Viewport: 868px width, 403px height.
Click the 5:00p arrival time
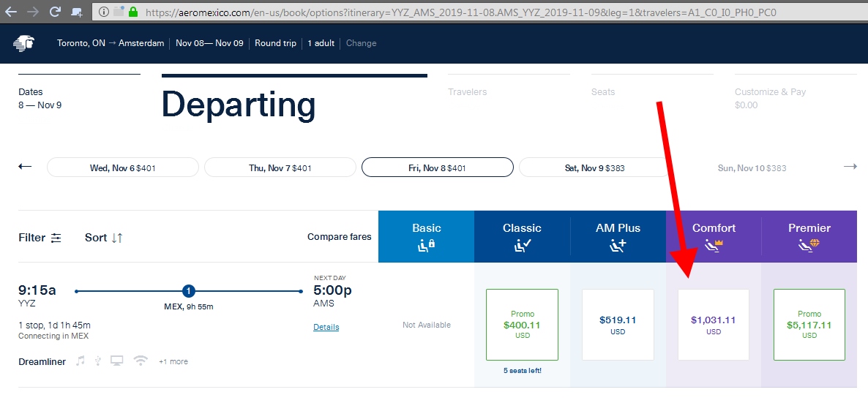click(332, 290)
